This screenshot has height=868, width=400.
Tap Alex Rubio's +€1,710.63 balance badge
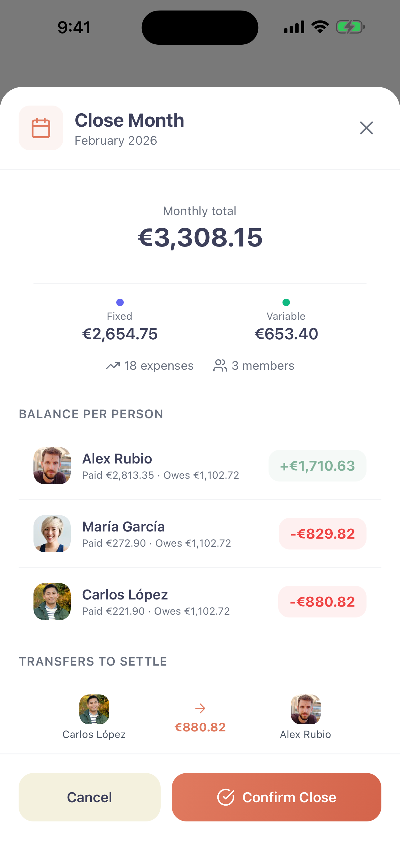click(317, 466)
